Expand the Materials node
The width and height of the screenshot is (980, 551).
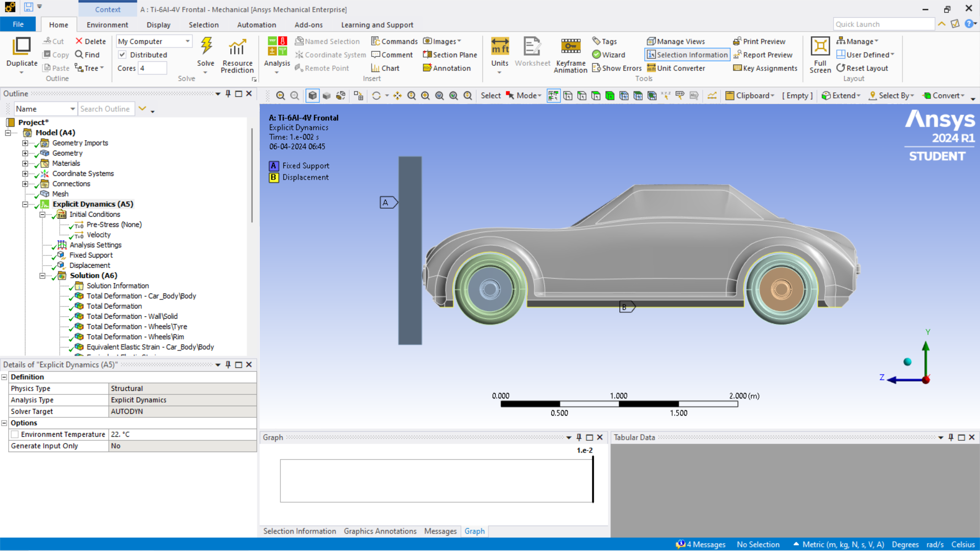[x=25, y=163]
